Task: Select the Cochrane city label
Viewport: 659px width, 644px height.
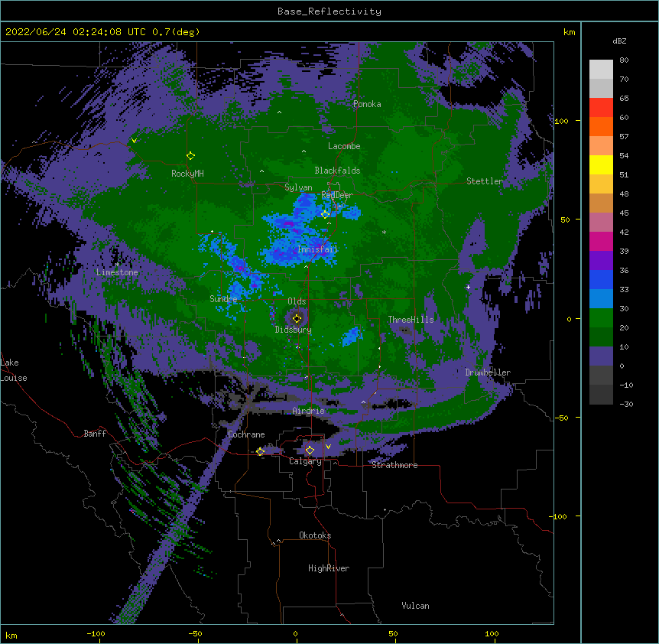Action: click(x=246, y=434)
